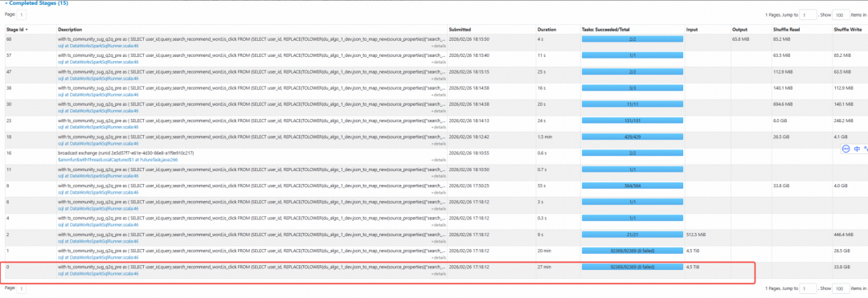Open stage 47 sql at DataWorksSparkSqlRunner link
The height and width of the screenshot is (298, 868).
pos(98,79)
